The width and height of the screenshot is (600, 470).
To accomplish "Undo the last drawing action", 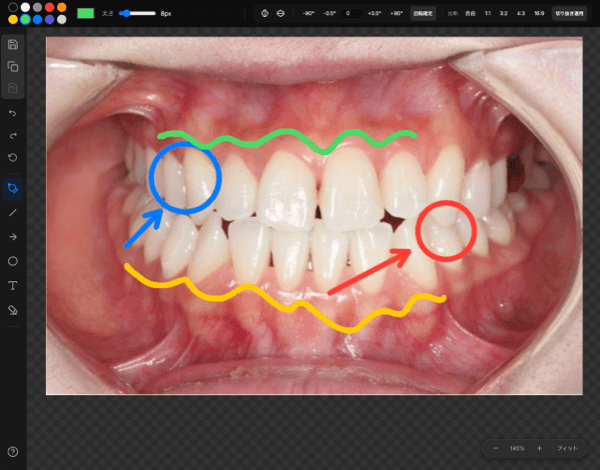I will tap(13, 114).
